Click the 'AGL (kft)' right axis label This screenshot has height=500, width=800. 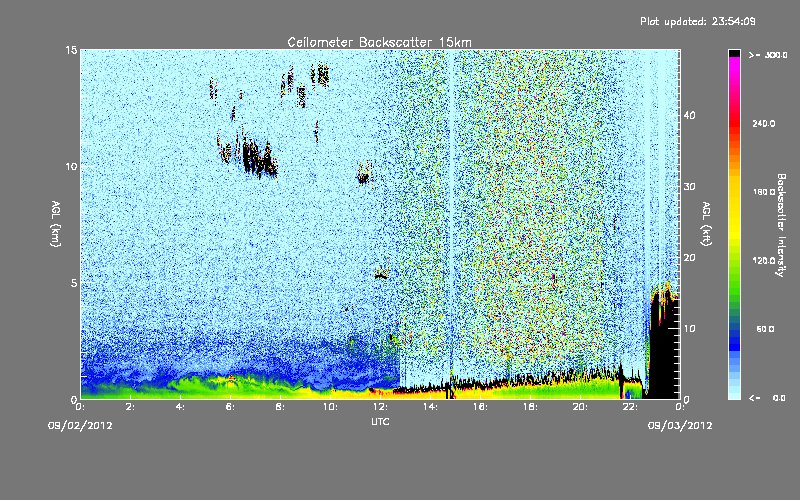[x=706, y=223]
